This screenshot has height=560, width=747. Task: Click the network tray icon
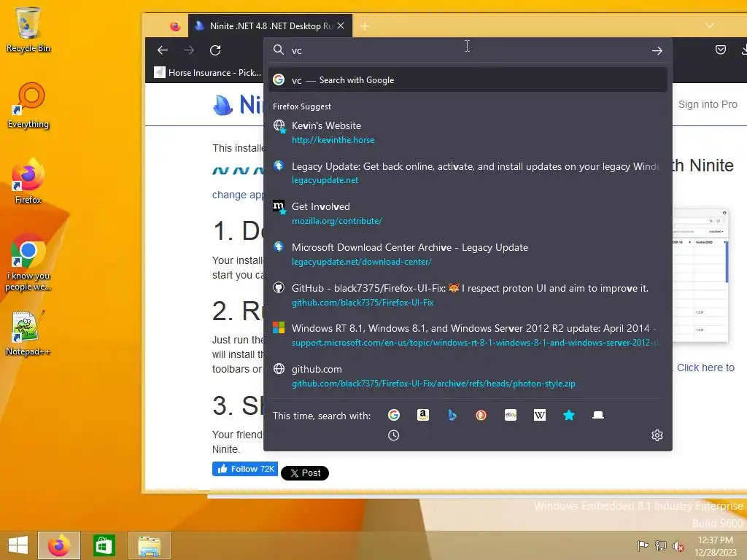[660, 545]
